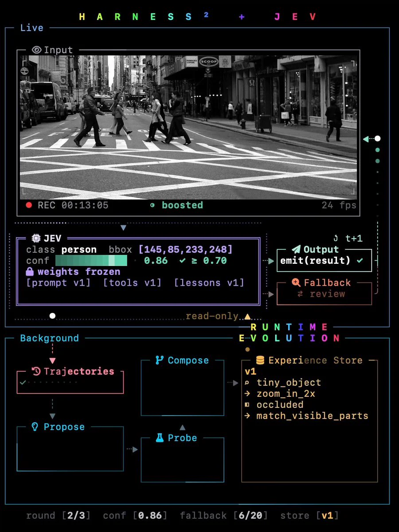Click the Live panel label

32,28
